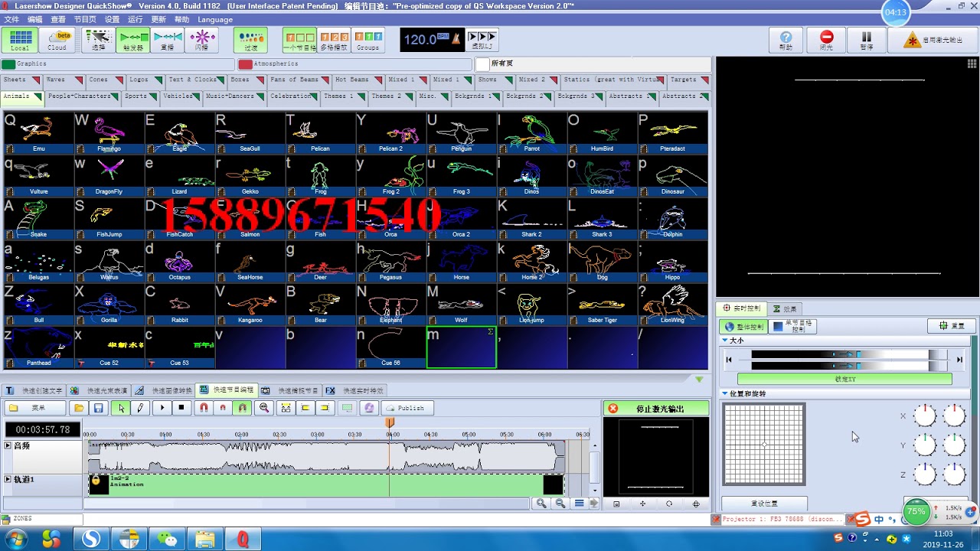Select the arrow pointer timeline tool

[x=121, y=408]
